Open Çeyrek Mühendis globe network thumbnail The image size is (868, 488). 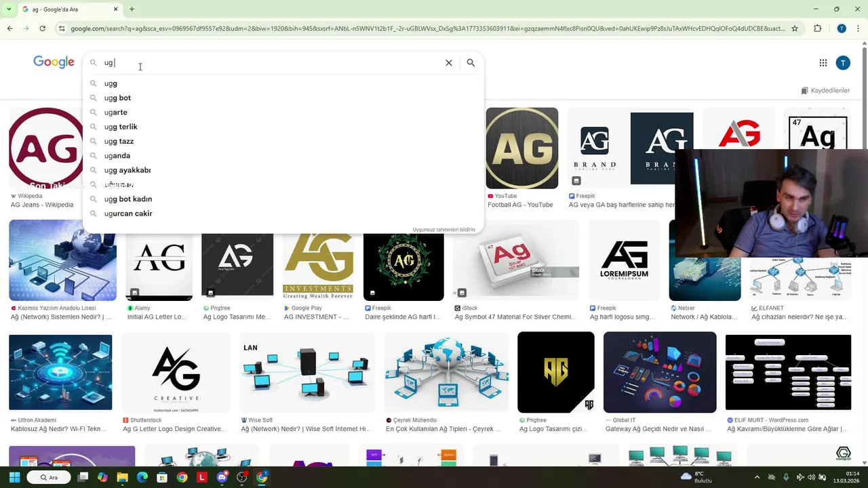pyautogui.click(x=446, y=373)
